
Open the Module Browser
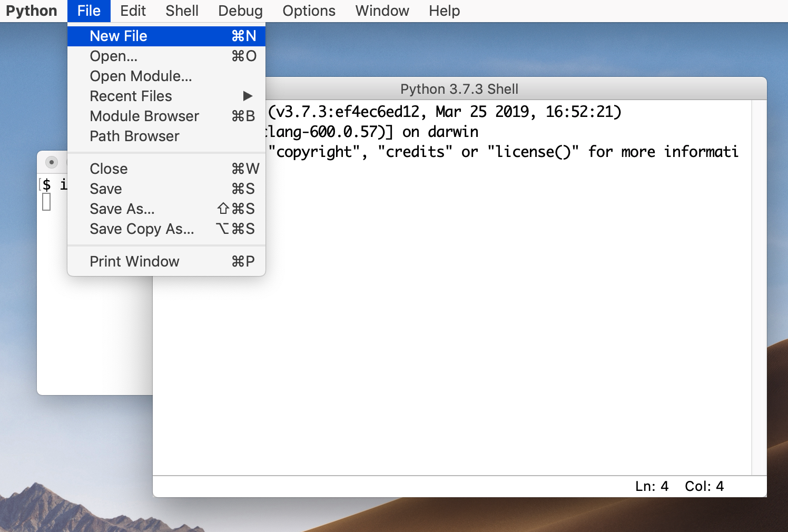pyautogui.click(x=144, y=116)
